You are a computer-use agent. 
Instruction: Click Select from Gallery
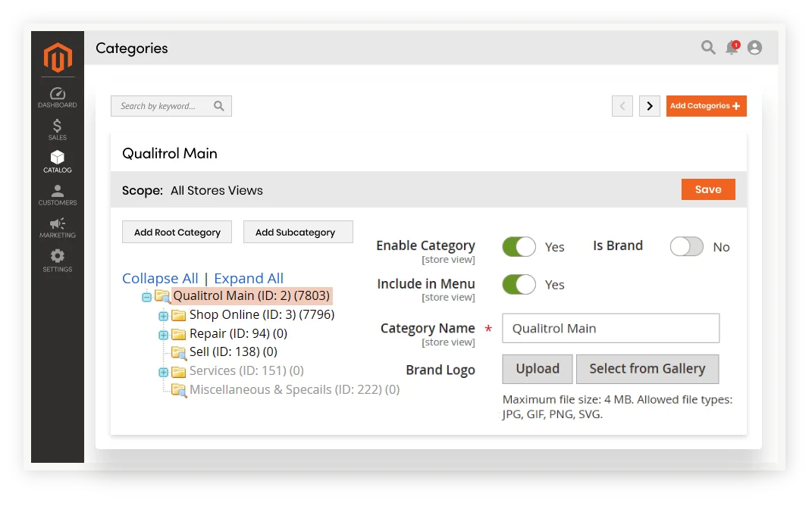[647, 369]
